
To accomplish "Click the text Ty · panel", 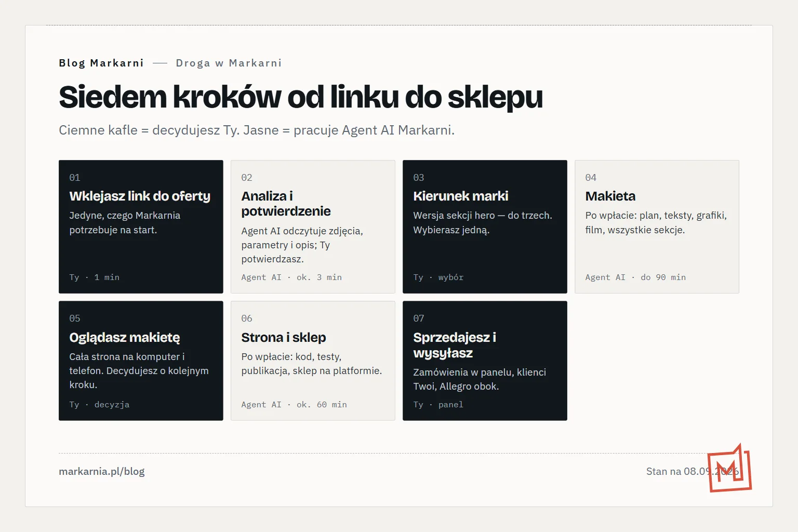I will [x=438, y=405].
